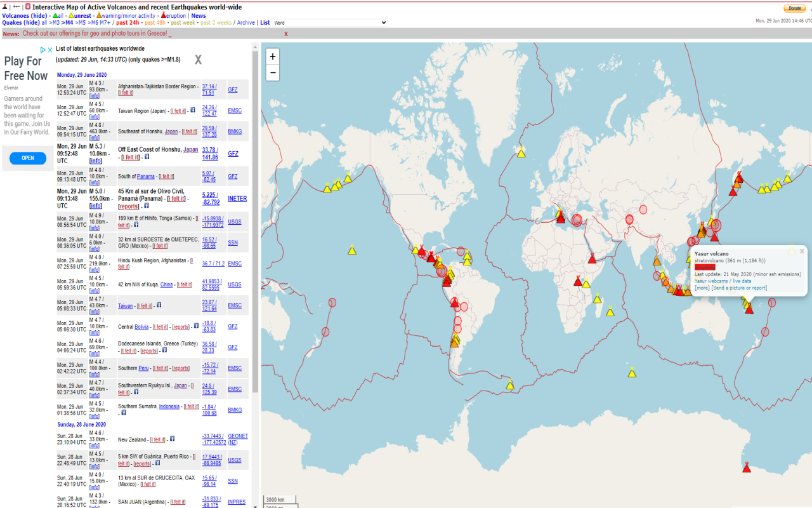
Task: Click the yellow volcano marker in Iceland
Action: coord(521,152)
